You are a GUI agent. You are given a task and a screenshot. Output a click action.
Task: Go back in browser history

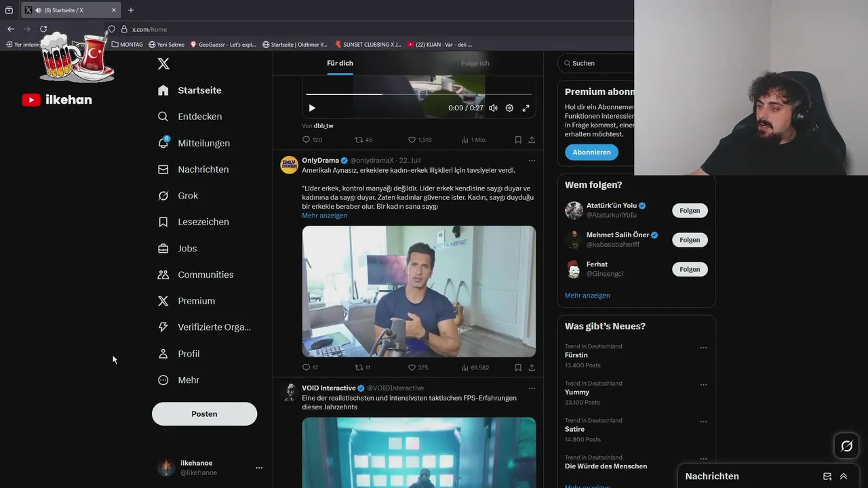[10, 29]
